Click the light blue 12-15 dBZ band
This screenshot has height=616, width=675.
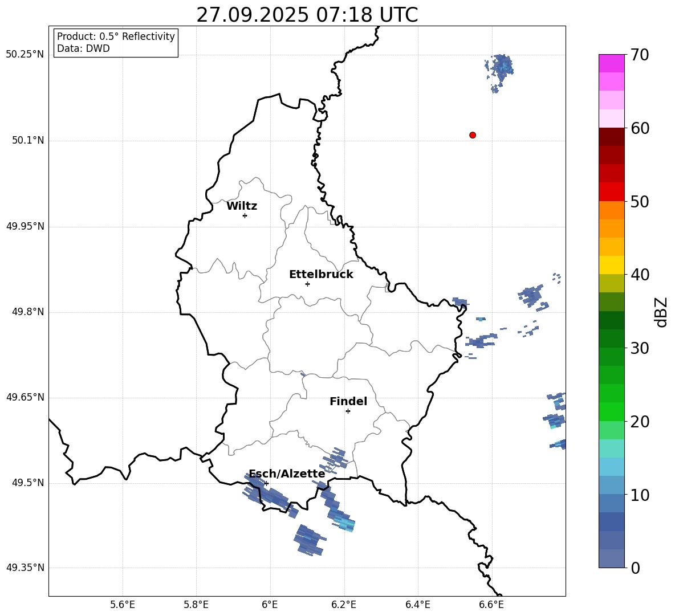(612, 467)
